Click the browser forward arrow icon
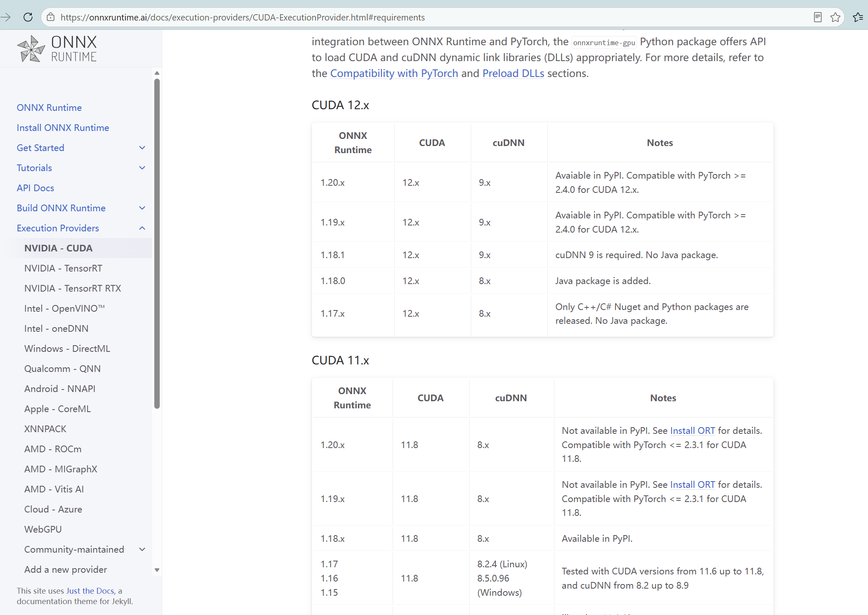Viewport: 868px width, 615px height. (x=6, y=17)
